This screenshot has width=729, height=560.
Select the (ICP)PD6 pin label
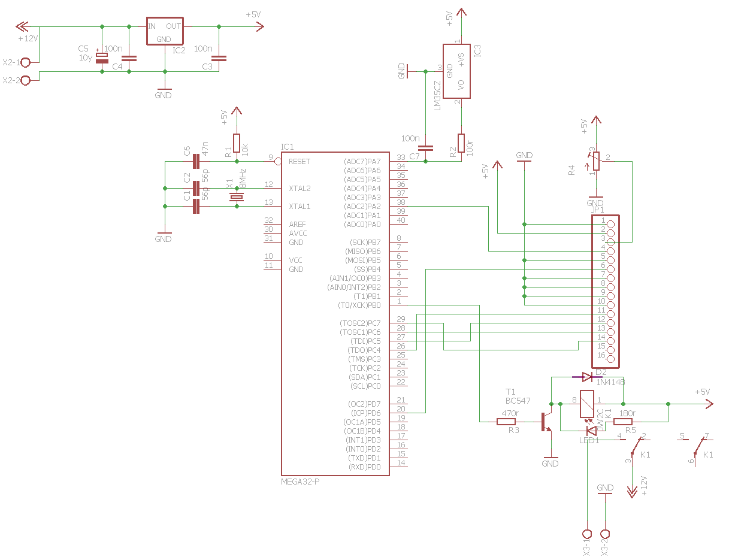point(365,413)
